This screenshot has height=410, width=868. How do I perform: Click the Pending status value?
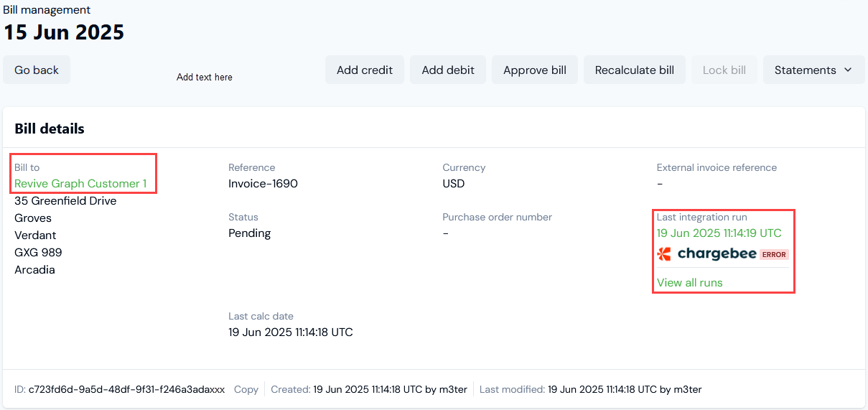pyautogui.click(x=250, y=233)
